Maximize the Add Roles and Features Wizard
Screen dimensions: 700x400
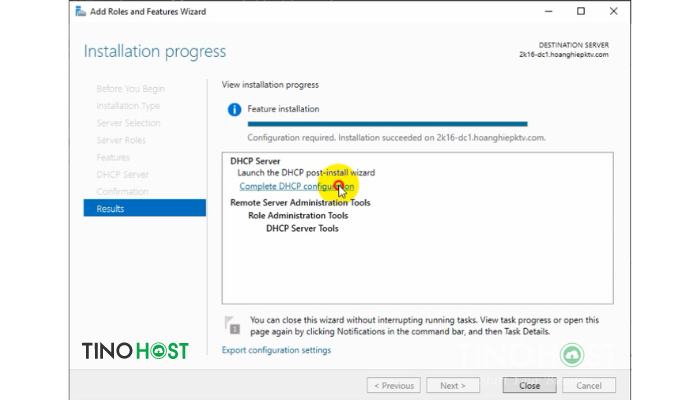(581, 11)
